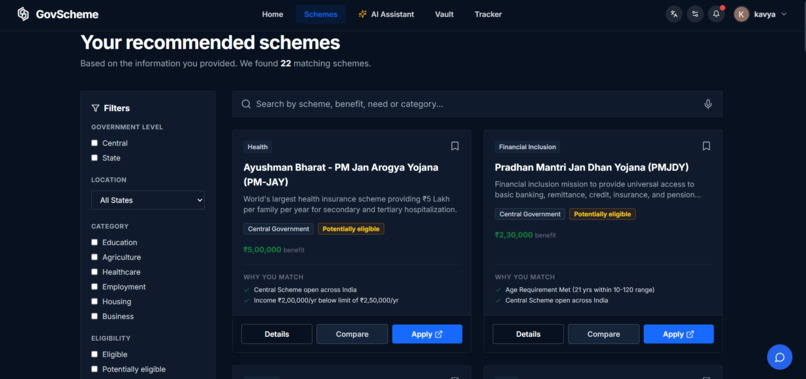Viewport: 806px width, 379px height.
Task: Enable the Business category filter
Action: click(94, 316)
